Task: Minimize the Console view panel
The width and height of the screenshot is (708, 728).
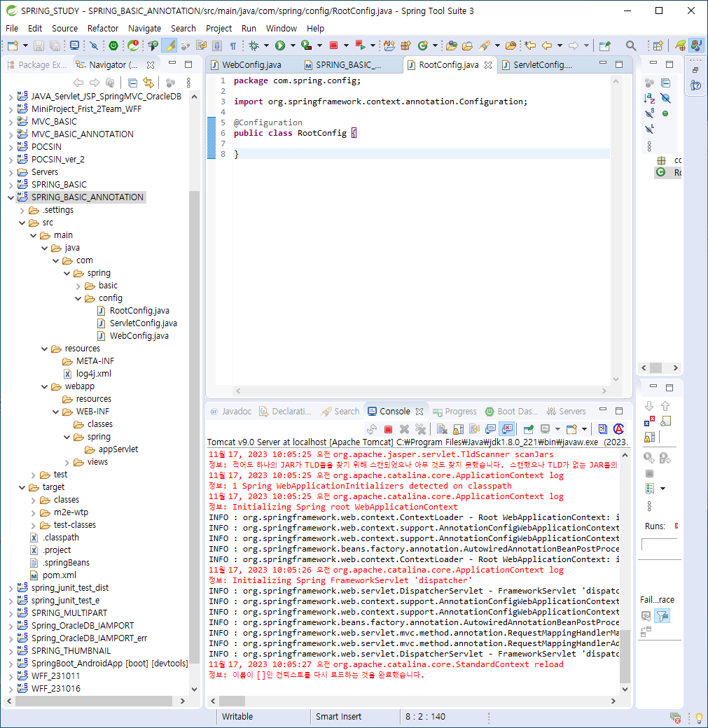Action: tap(603, 409)
